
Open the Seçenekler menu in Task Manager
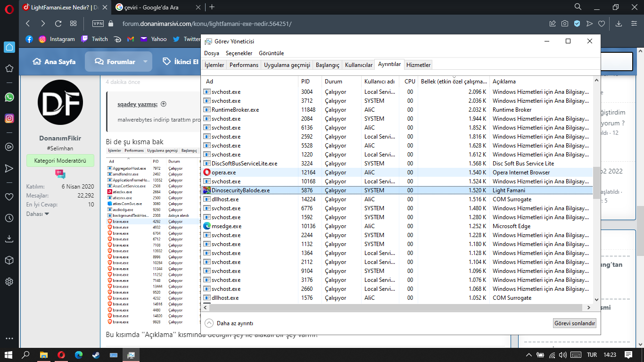(x=239, y=53)
